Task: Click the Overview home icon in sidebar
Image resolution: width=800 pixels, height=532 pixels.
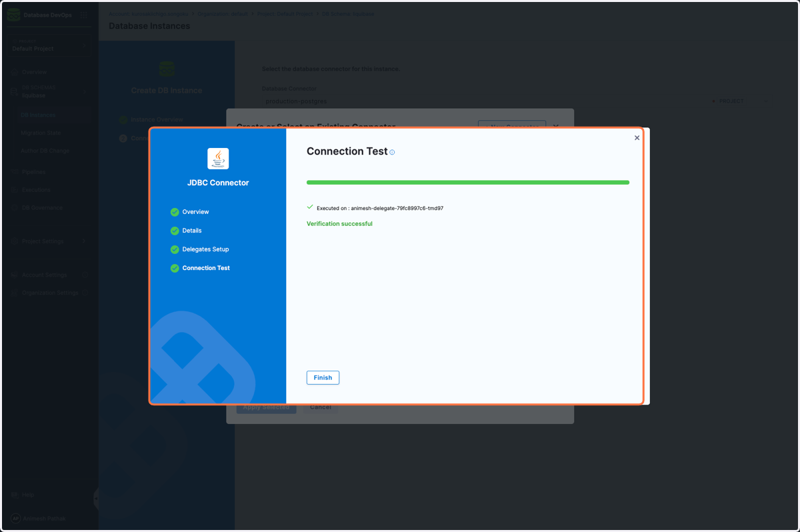Action: (x=14, y=72)
